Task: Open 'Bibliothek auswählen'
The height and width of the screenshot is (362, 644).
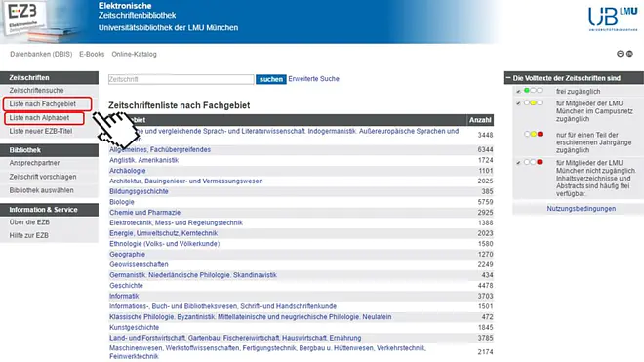Action: point(42,190)
